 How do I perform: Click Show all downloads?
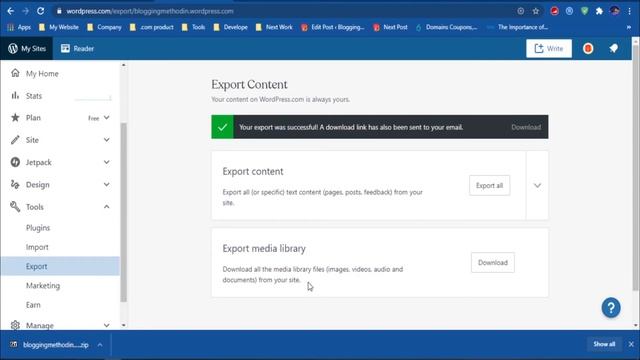604,344
